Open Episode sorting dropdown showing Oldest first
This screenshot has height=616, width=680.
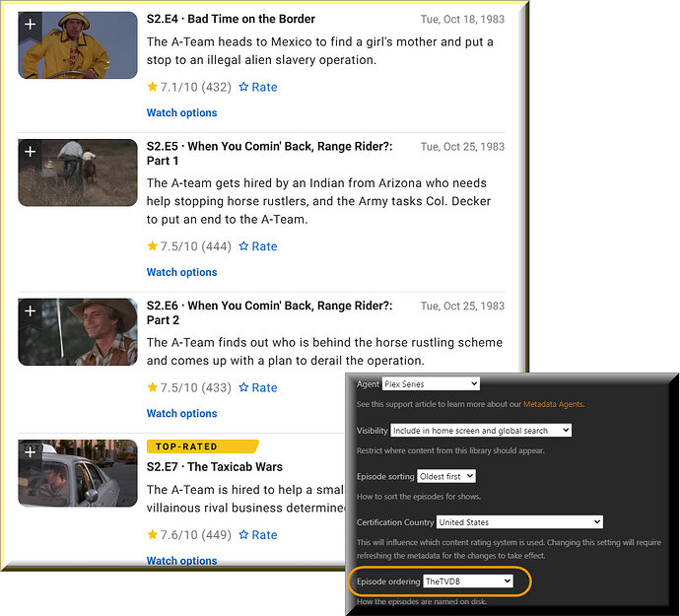pyautogui.click(x=445, y=476)
